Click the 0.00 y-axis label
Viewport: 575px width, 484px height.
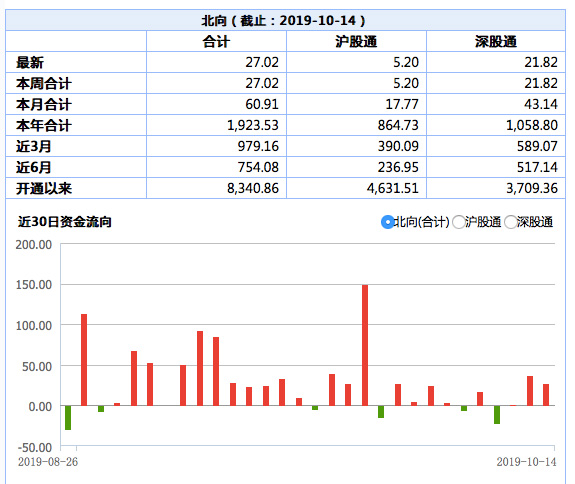40,407
